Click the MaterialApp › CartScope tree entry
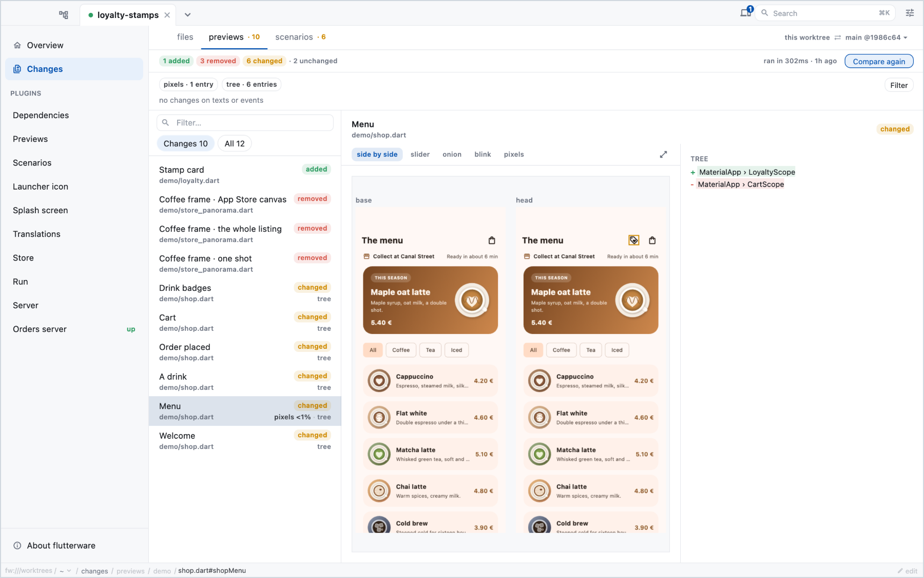The height and width of the screenshot is (578, 924). coord(741,184)
